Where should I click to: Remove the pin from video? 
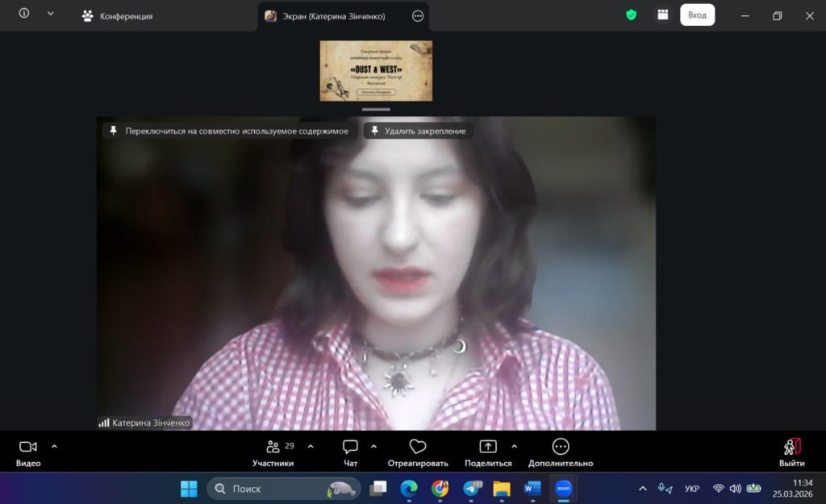pyautogui.click(x=418, y=131)
